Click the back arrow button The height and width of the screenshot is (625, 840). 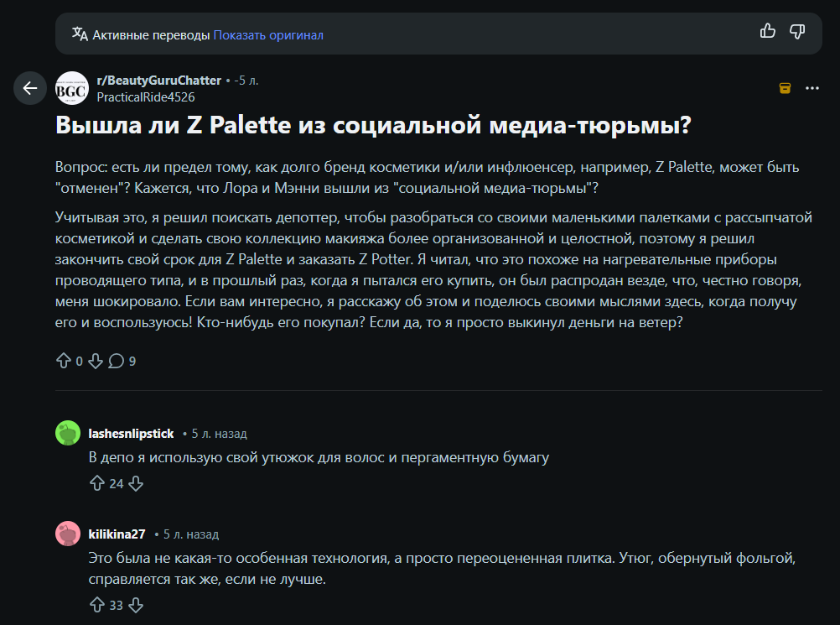click(x=30, y=88)
